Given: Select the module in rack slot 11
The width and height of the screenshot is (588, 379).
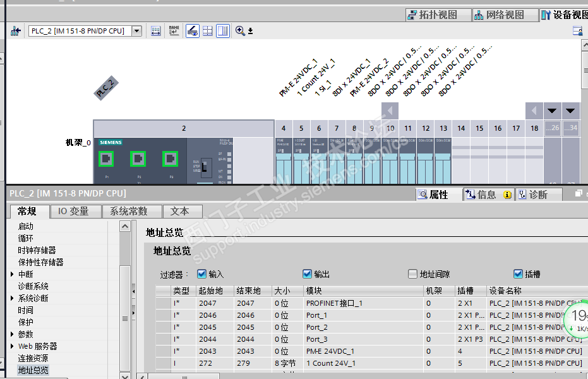Looking at the screenshot, I should point(407,160).
